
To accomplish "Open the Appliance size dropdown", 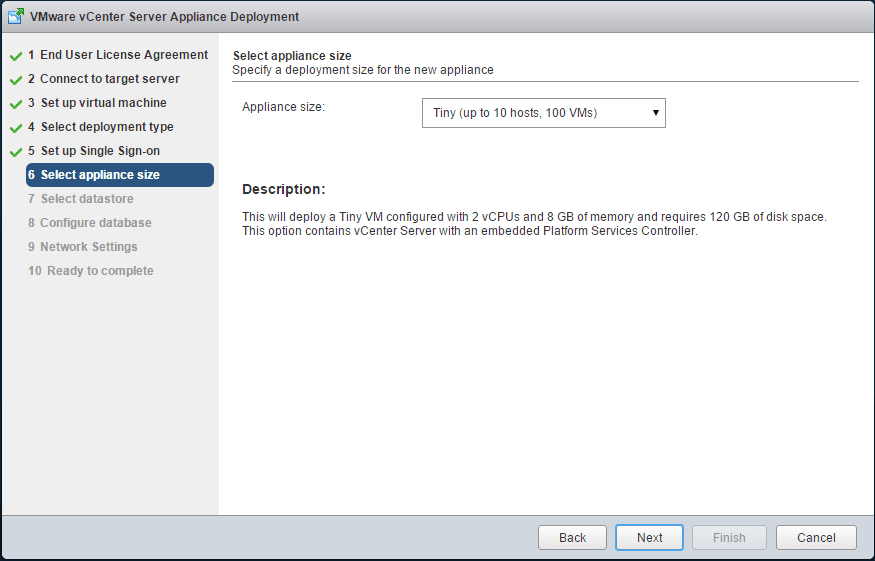I will pos(543,113).
